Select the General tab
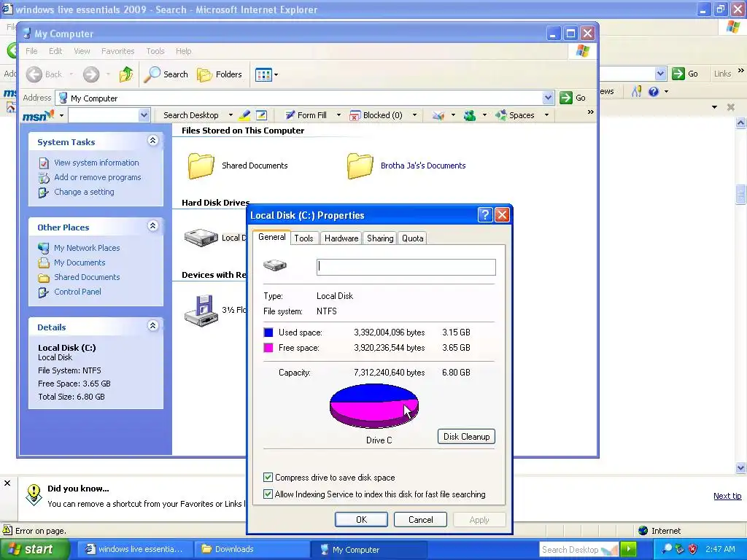The width and height of the screenshot is (747, 560). 271,237
